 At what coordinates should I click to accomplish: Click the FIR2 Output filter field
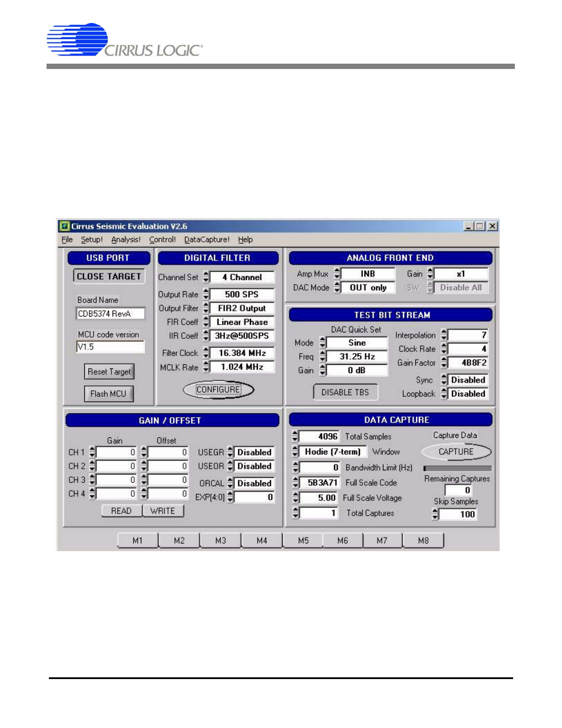[x=242, y=308]
